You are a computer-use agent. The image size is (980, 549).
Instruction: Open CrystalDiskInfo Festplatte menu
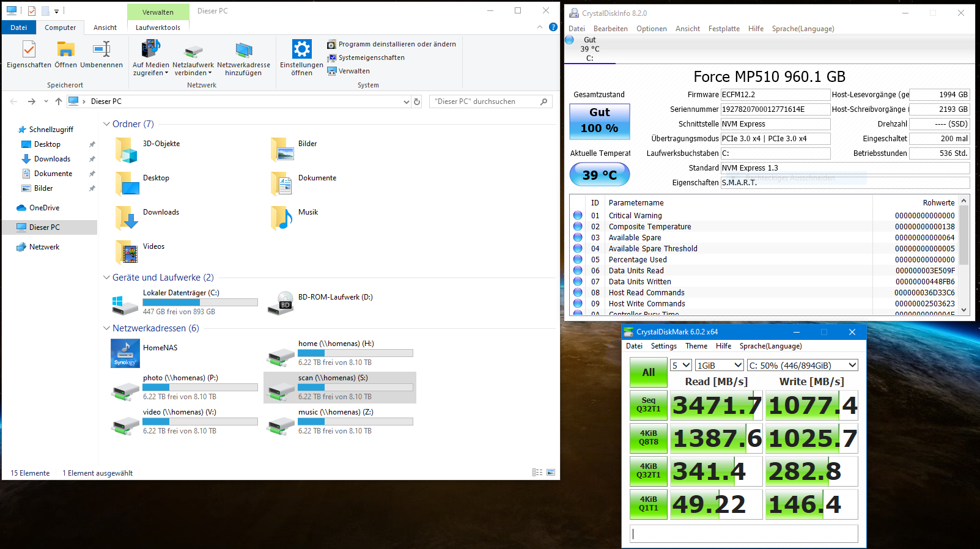(724, 29)
